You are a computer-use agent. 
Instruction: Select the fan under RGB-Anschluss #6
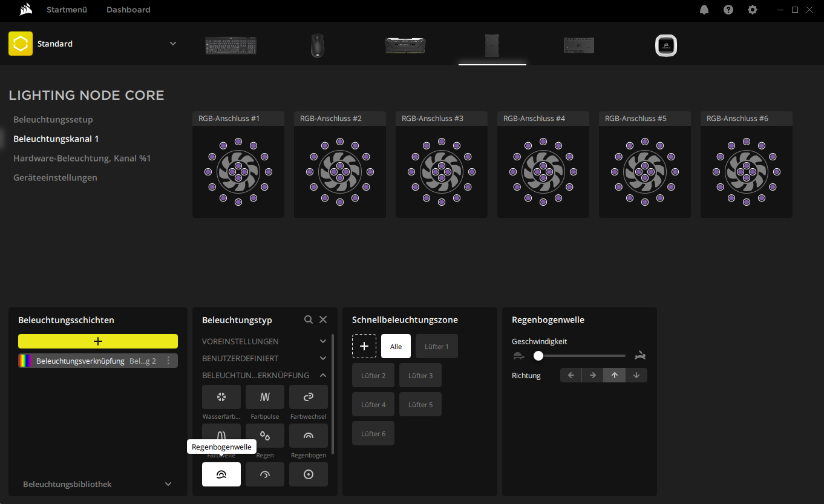pos(747,172)
